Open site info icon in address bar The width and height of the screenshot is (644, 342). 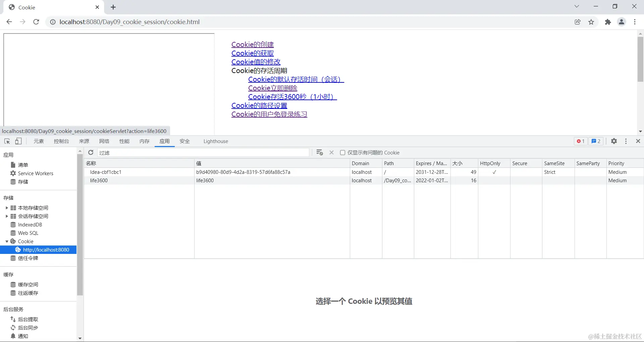[x=53, y=22]
